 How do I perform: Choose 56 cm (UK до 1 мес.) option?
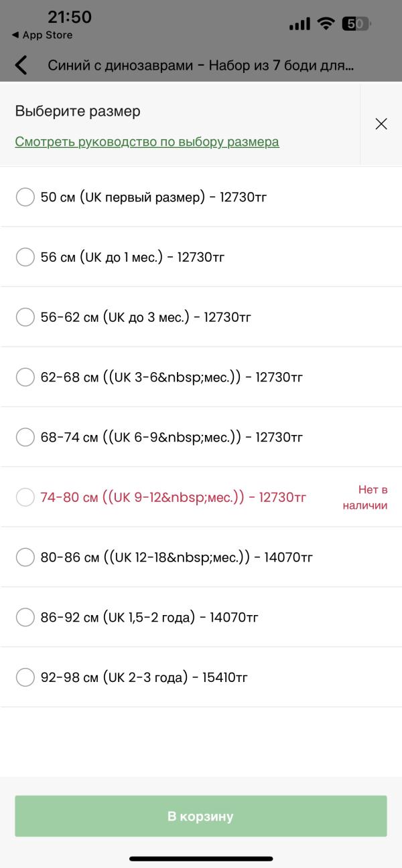(x=25, y=257)
